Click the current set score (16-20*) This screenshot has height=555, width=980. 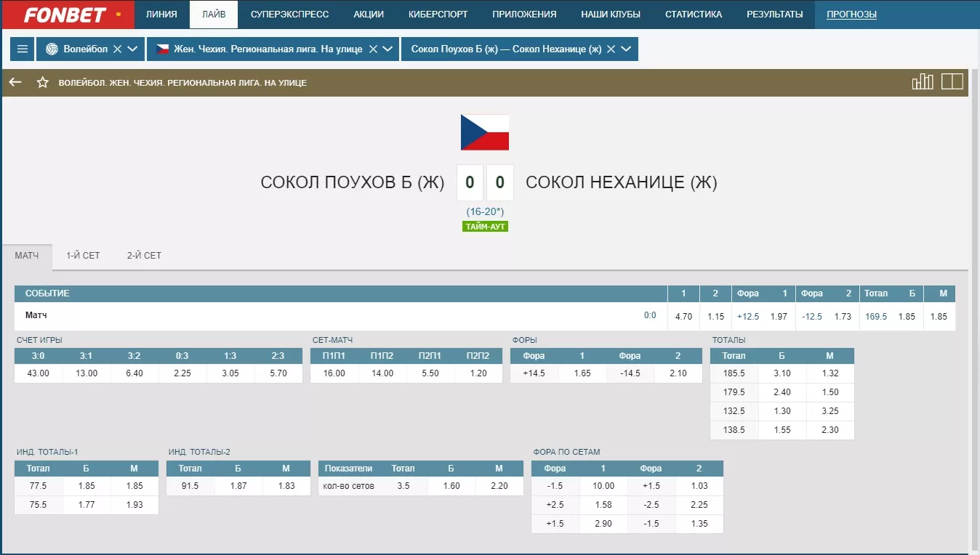click(x=484, y=211)
